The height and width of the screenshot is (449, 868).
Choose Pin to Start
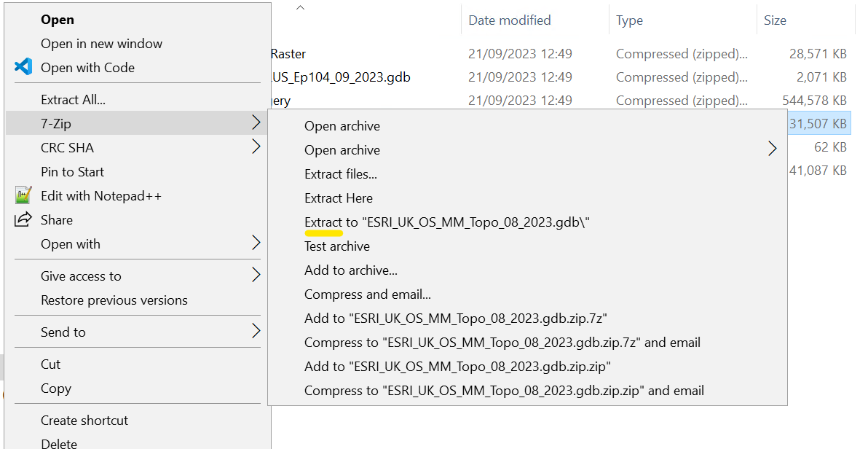coord(72,171)
